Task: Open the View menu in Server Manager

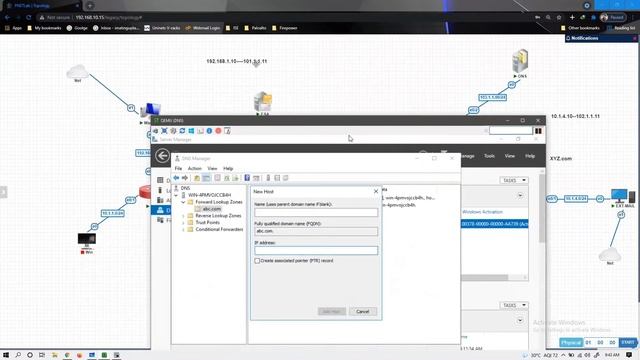Action: 509,156
